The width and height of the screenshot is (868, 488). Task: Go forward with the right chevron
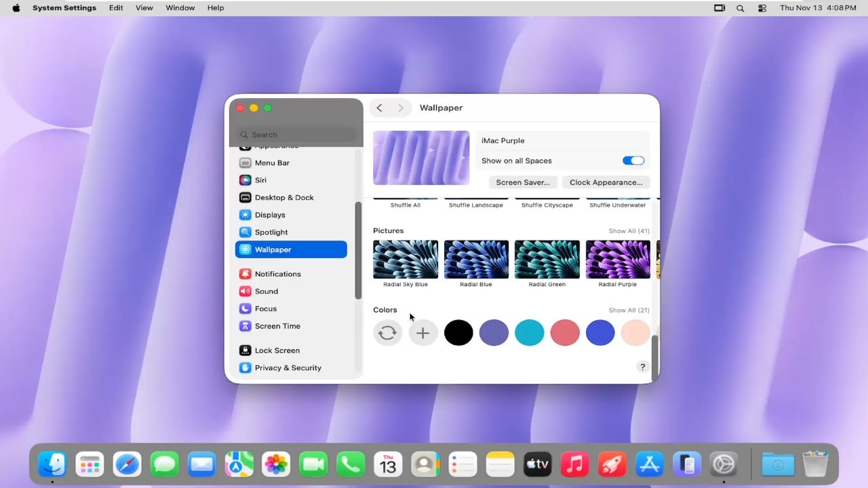(x=401, y=108)
